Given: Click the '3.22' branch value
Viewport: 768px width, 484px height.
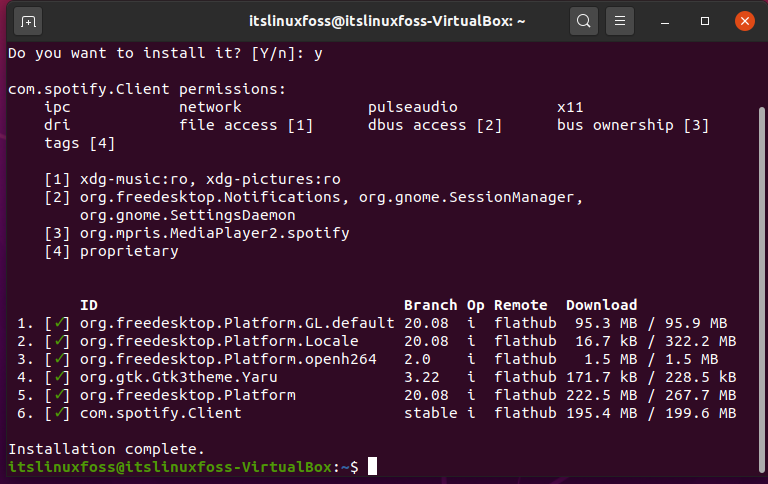Looking at the screenshot, I should tap(422, 377).
